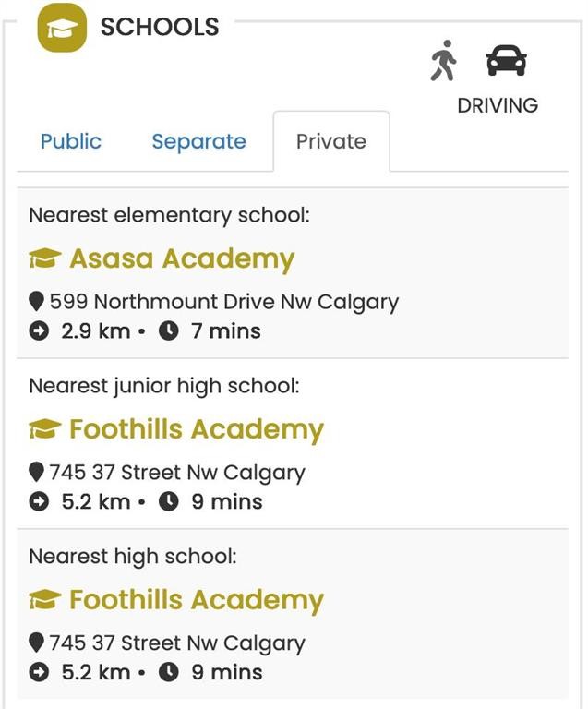This screenshot has width=588, height=709.
Task: Click graduation cap icon beside high school Foothills Academy
Action: 44,599
